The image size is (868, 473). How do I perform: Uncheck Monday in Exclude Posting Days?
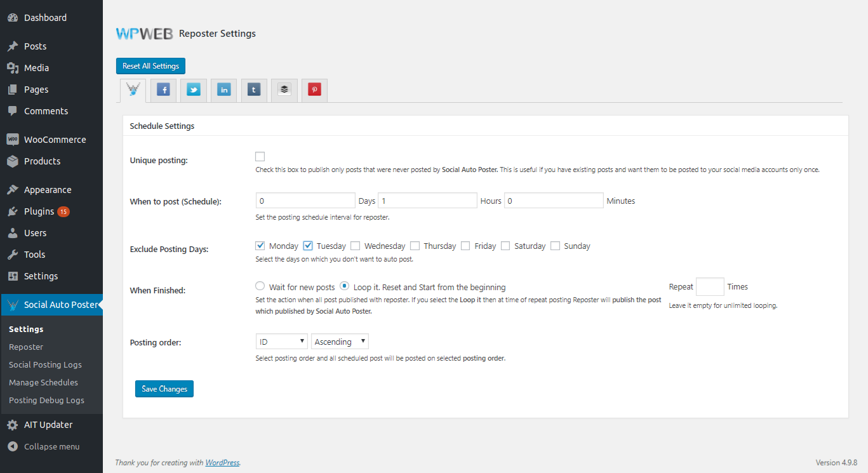click(x=260, y=246)
